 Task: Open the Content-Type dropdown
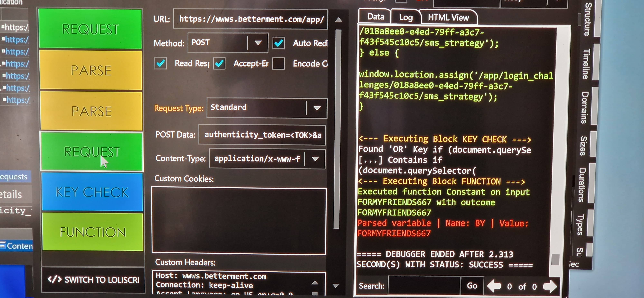315,159
